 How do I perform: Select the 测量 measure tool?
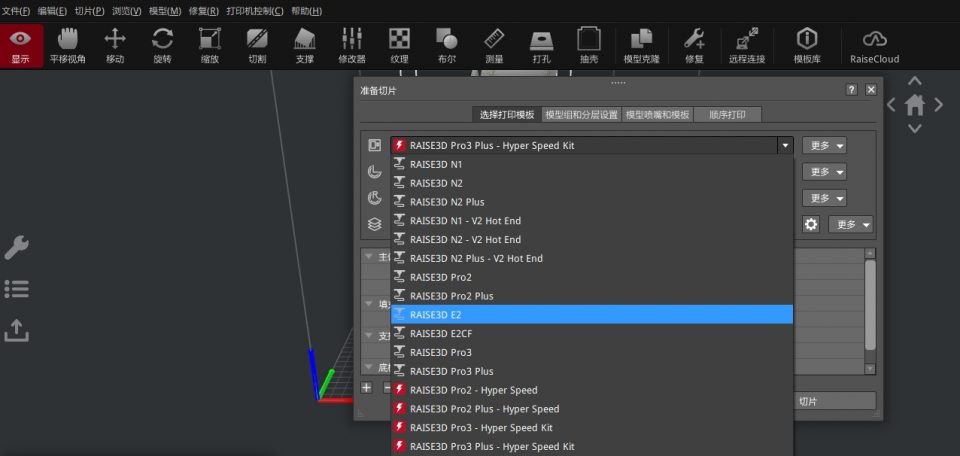[494, 46]
